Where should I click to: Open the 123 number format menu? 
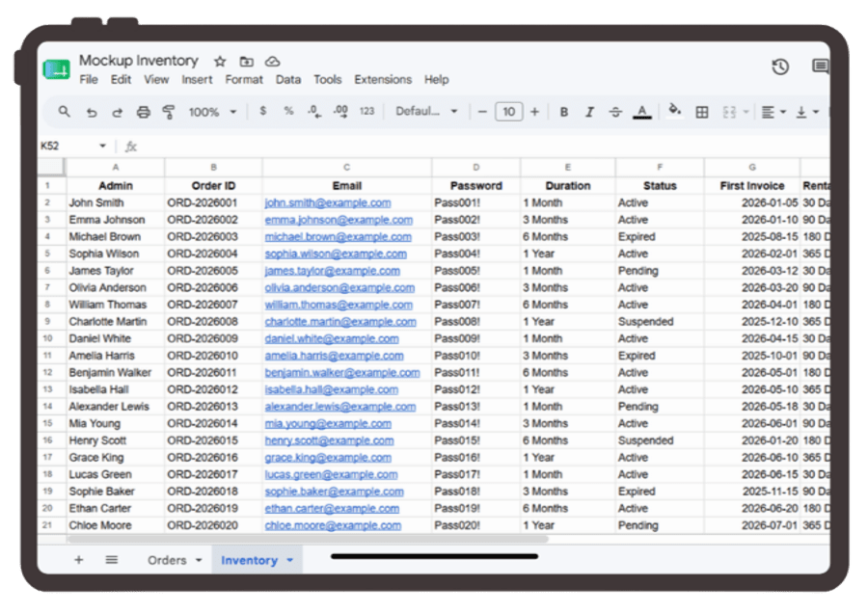[x=367, y=111]
